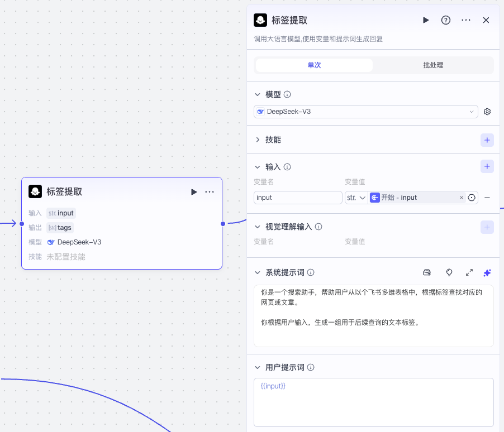Click the input variable name field

point(297,197)
